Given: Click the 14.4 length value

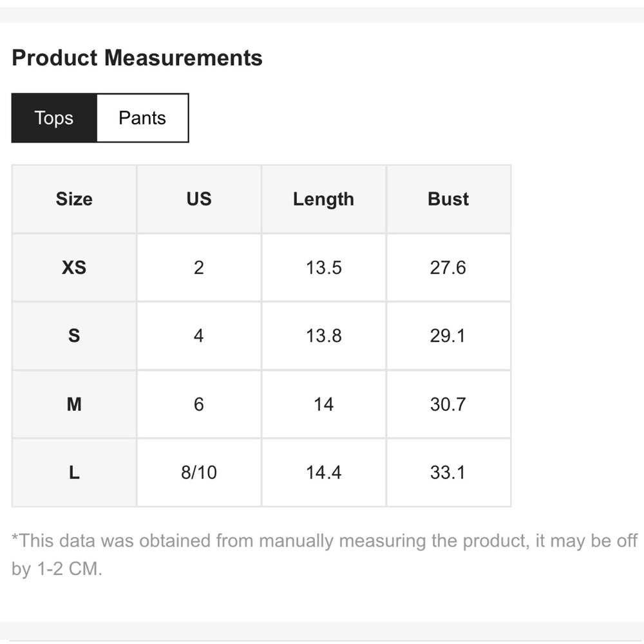Looking at the screenshot, I should [324, 472].
